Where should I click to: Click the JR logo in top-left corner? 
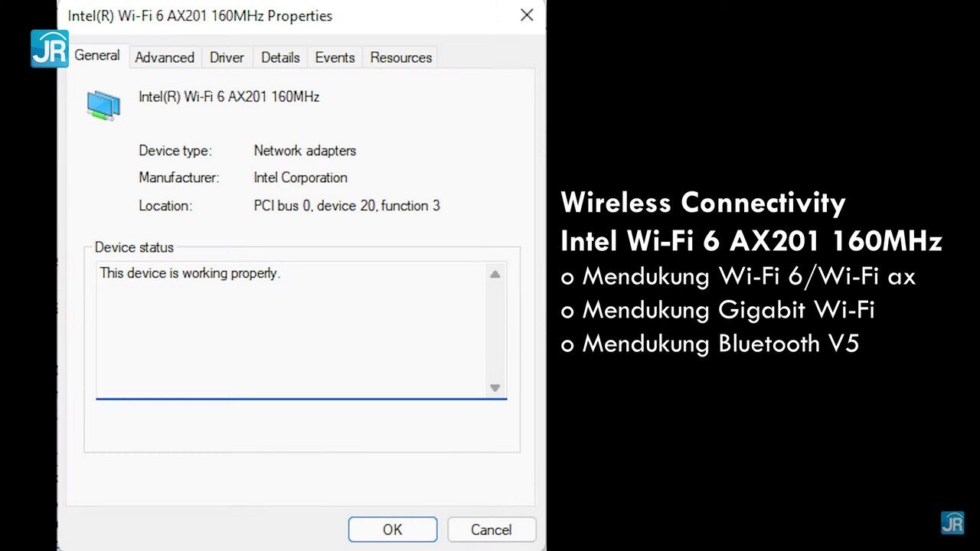pos(50,48)
